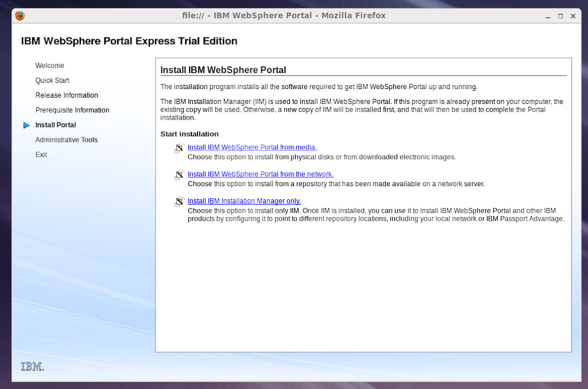Viewport: 588px width, 389px height.
Task: Follow the Install WebSphere Portal from the network link
Action: (x=260, y=174)
